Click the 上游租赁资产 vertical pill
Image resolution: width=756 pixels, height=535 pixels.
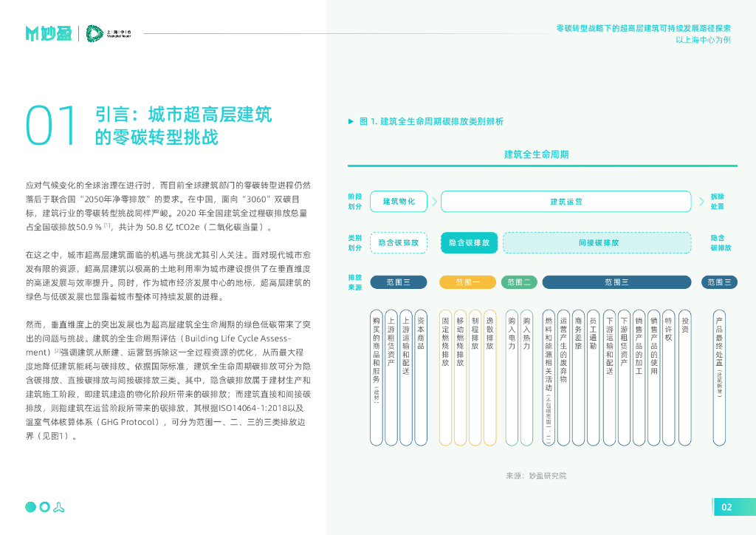pyautogui.click(x=391, y=378)
